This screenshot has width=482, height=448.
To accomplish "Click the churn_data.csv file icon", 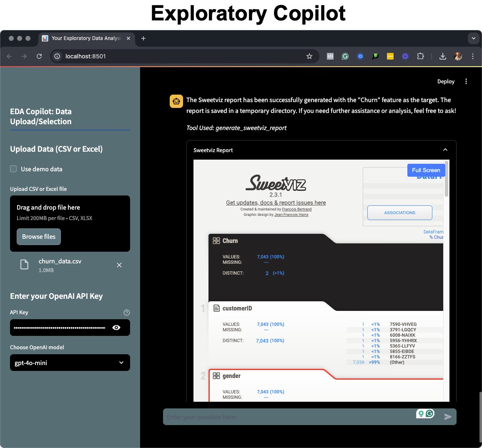I will click(24, 265).
